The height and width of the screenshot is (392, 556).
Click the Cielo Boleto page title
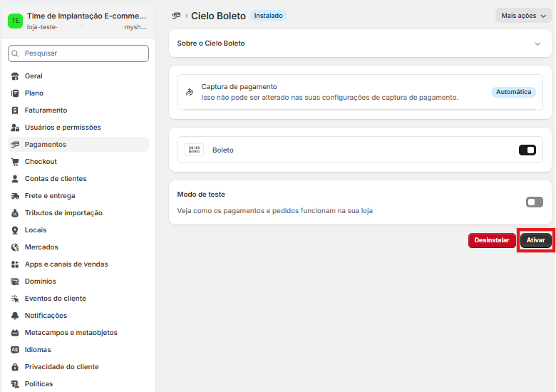(x=218, y=16)
